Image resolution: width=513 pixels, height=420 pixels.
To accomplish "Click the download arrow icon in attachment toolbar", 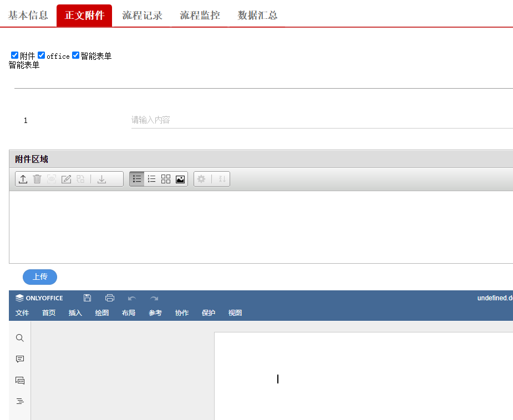I will [x=101, y=179].
